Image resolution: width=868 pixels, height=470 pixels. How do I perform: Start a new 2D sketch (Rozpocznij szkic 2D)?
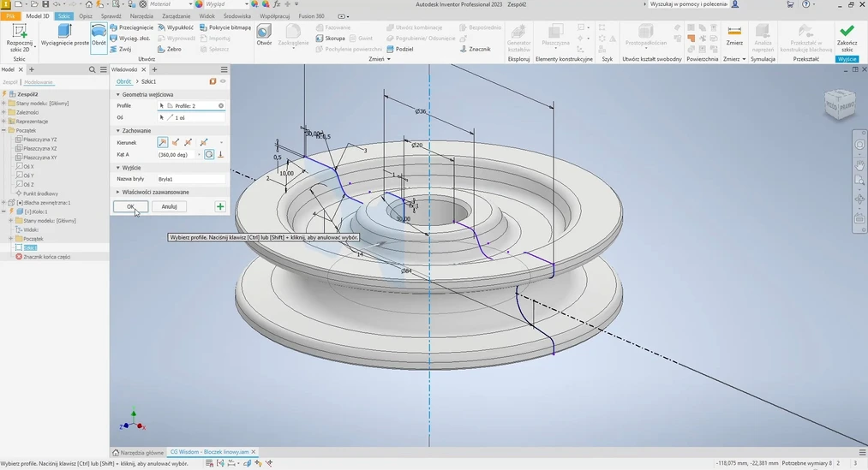pos(20,38)
